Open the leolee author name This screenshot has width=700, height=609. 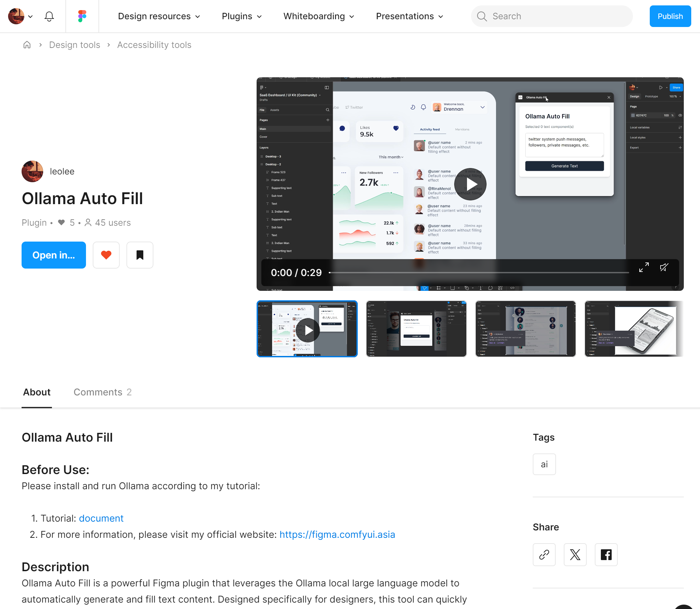62,171
